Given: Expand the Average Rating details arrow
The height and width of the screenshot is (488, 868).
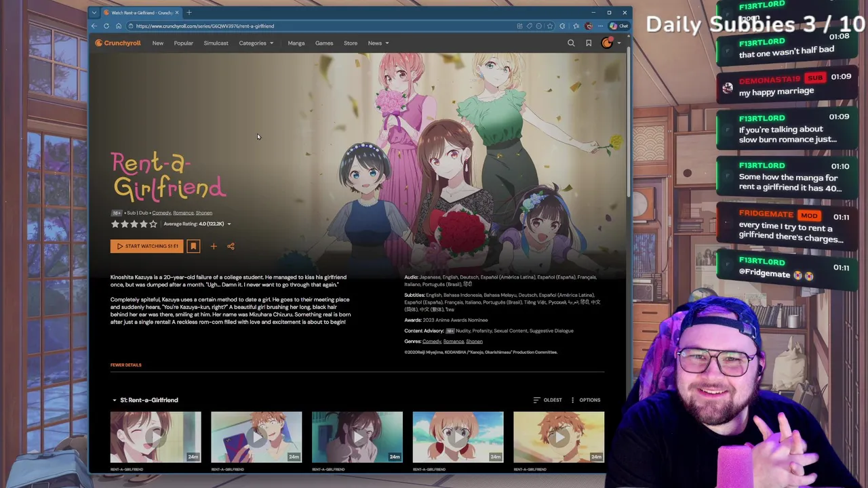Looking at the screenshot, I should (x=229, y=224).
